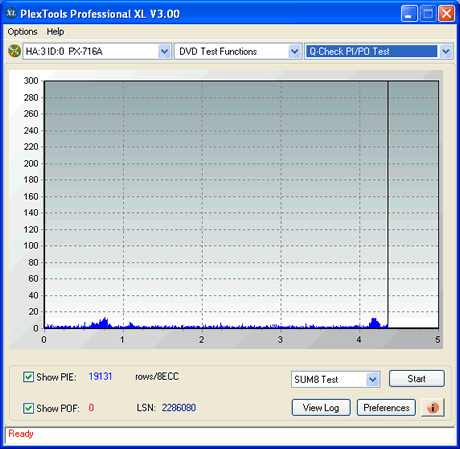Open the SUM8 Test dropdown
The height and width of the screenshot is (449, 460).
(373, 379)
